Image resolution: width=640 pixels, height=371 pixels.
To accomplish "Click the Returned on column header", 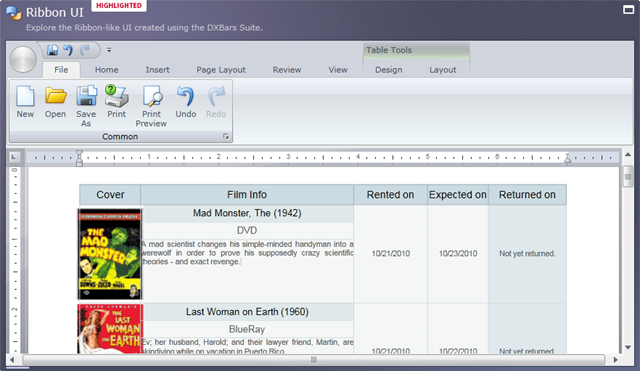I will [x=527, y=195].
